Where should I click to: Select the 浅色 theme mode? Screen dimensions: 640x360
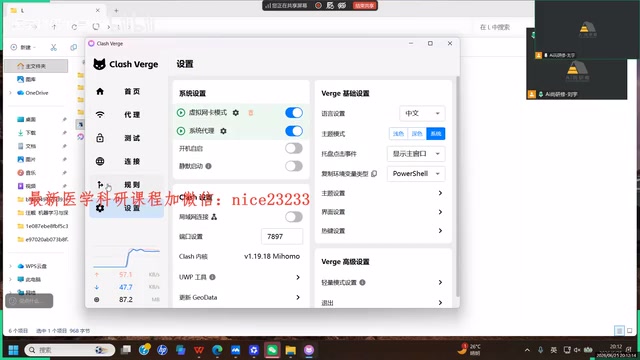coord(398,133)
